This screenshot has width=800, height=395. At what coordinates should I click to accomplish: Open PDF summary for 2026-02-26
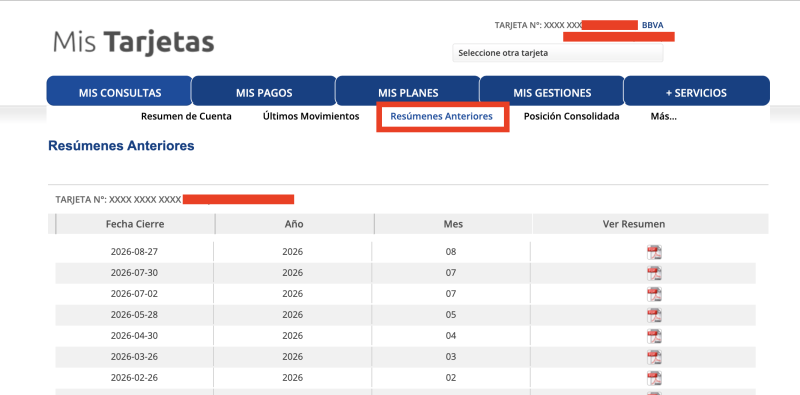coord(654,378)
